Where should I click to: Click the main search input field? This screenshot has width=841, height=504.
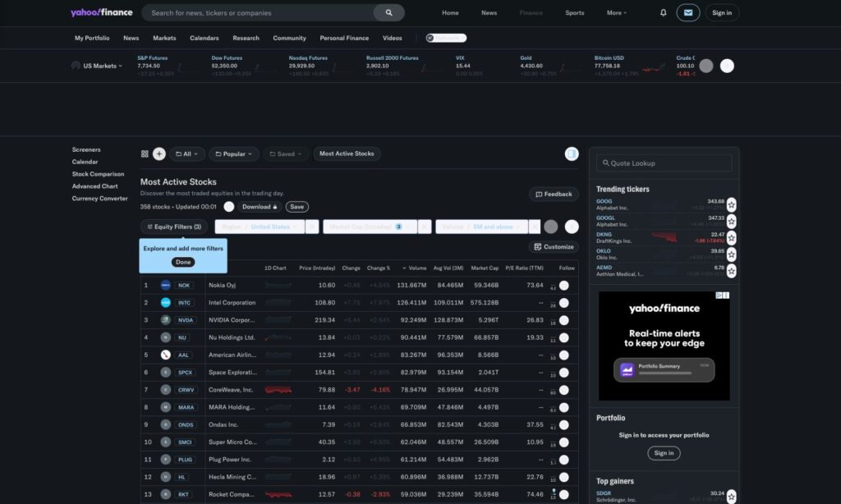[257, 13]
